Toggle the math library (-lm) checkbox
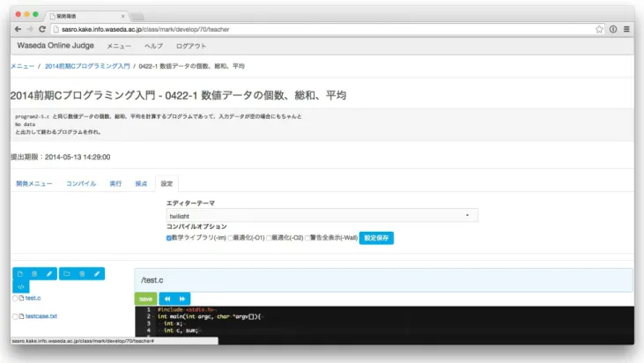The width and height of the screenshot is (644, 363). (x=169, y=238)
